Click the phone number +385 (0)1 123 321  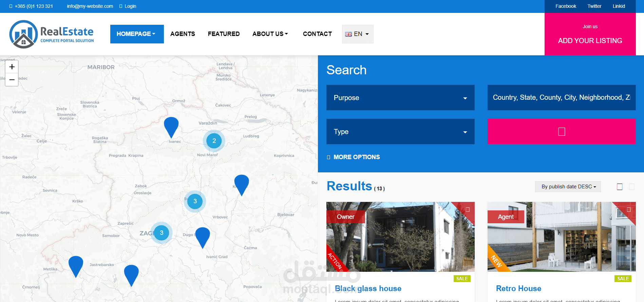[34, 6]
